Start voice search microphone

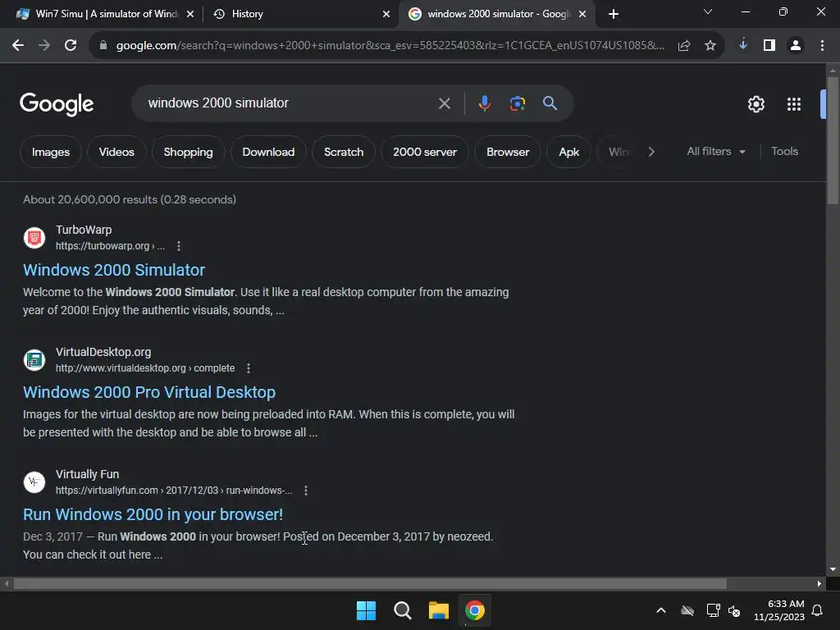pyautogui.click(x=484, y=103)
